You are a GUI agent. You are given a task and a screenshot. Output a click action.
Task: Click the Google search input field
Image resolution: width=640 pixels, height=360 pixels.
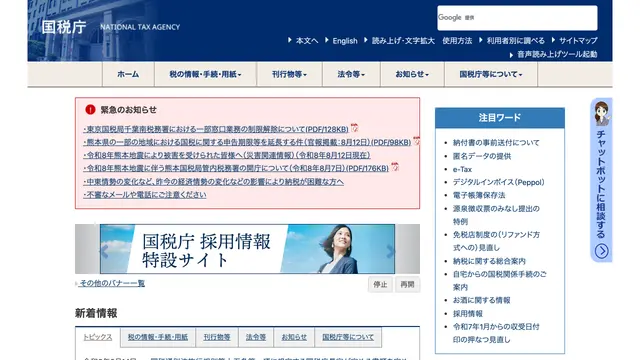point(517,18)
